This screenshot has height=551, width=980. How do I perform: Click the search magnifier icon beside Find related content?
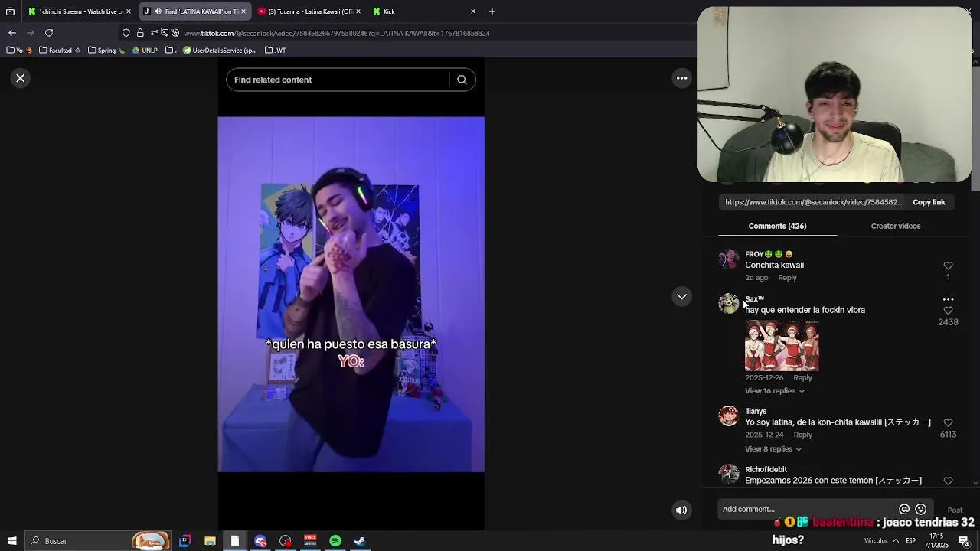click(462, 80)
